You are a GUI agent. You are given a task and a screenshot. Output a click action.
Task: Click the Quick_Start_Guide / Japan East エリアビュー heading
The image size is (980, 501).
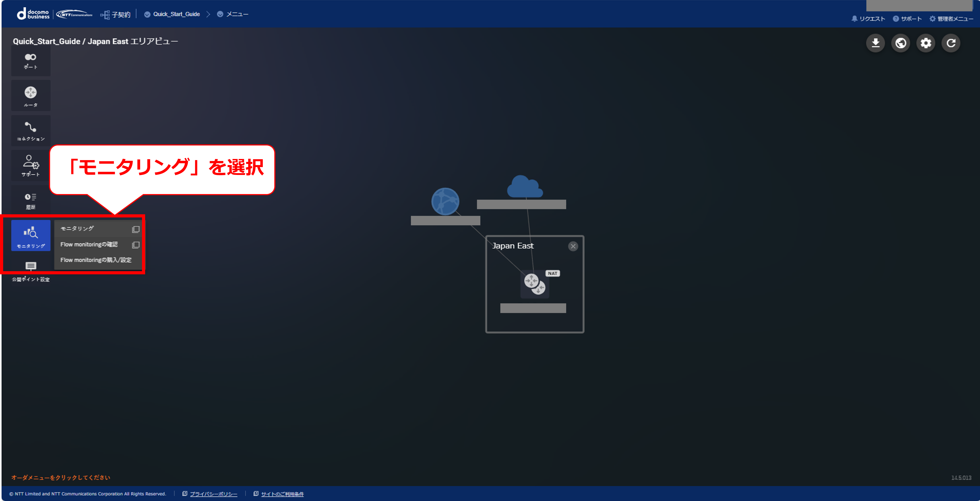[x=95, y=41]
